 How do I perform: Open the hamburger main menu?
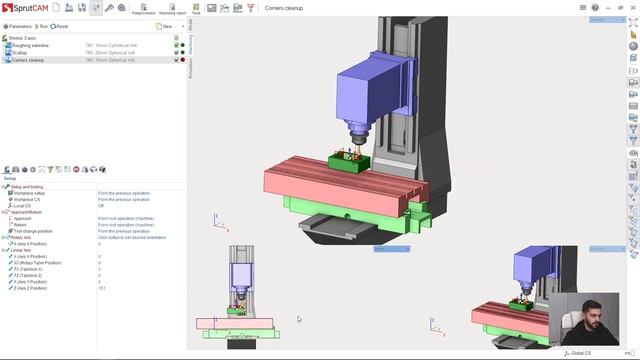tap(583, 7)
